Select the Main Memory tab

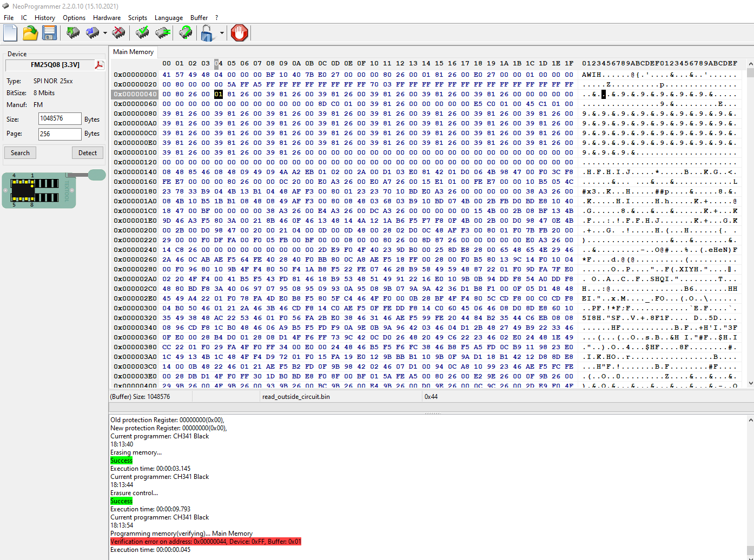point(134,52)
